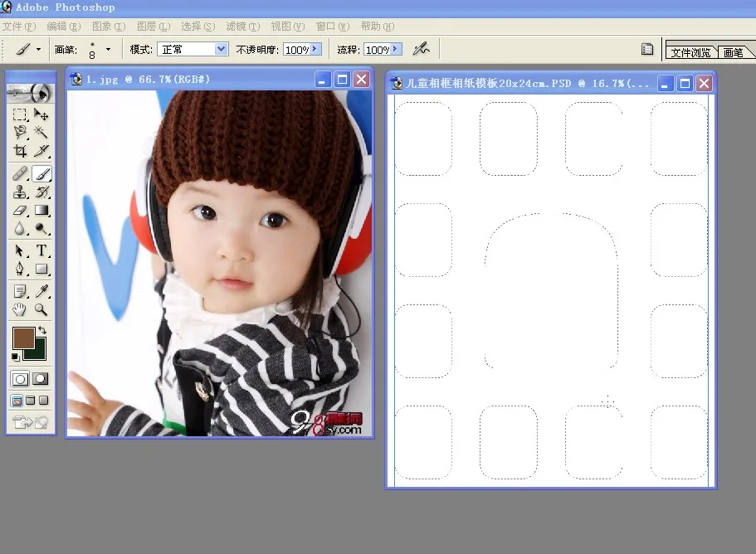Image resolution: width=756 pixels, height=554 pixels.
Task: Select the Path Selection tool
Action: (20, 250)
